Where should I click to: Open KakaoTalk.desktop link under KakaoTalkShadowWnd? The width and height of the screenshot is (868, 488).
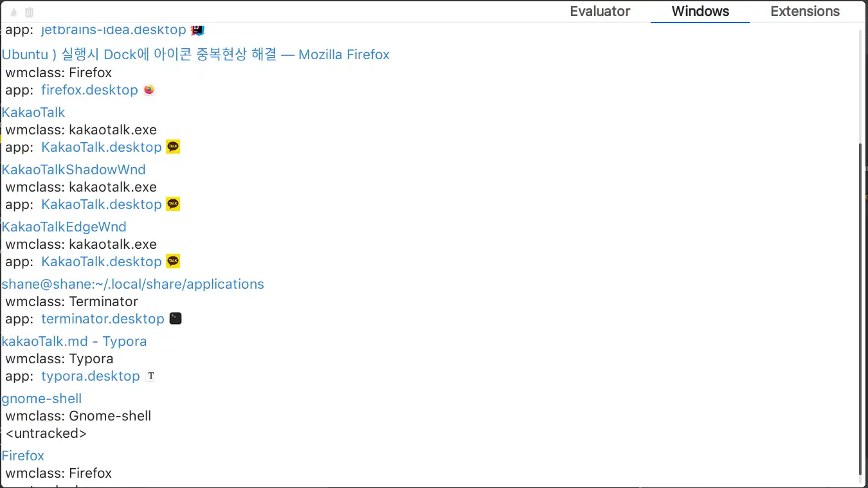pos(102,204)
